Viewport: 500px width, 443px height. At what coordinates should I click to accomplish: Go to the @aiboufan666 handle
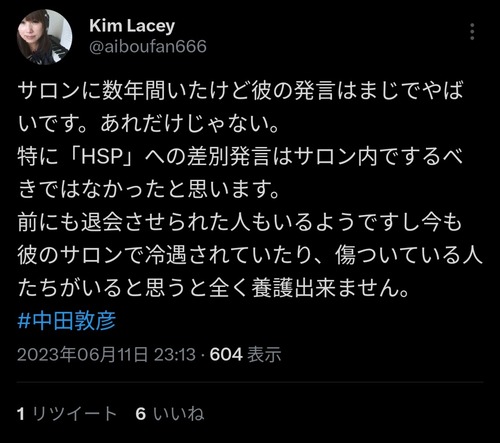point(148,46)
